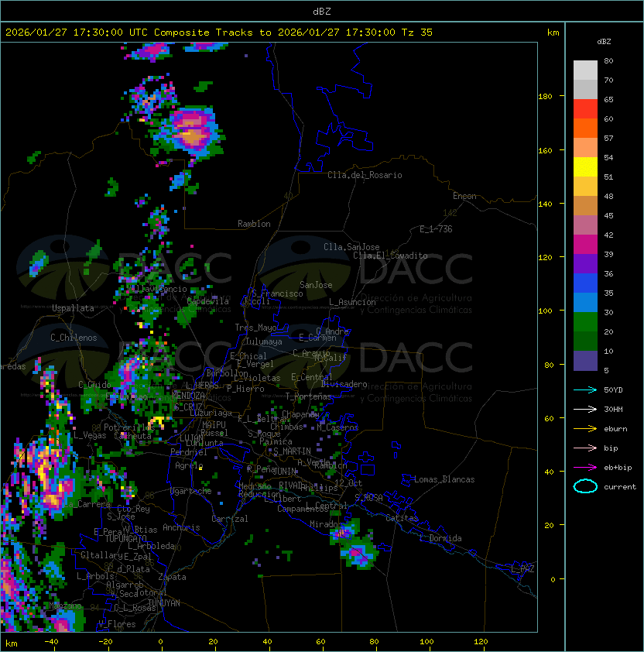Click the La_Carrera label
This screenshot has height=652, width=644.
click(x=87, y=504)
